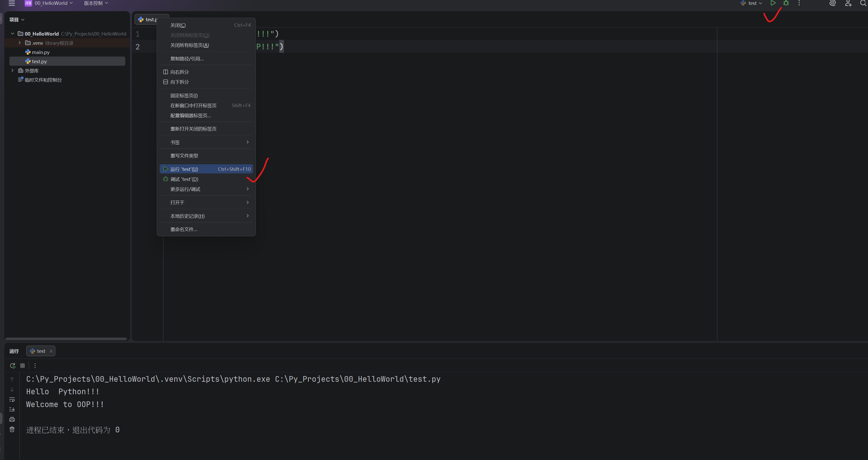Close the test tab in the run panel
This screenshot has height=460, width=868.
point(51,351)
